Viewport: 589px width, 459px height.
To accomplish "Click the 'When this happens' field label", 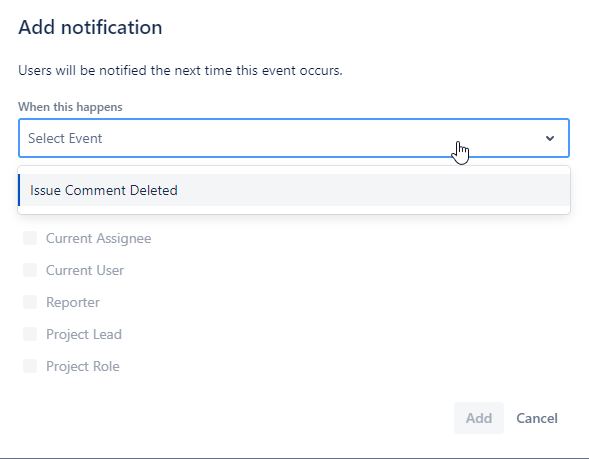I will click(x=70, y=107).
